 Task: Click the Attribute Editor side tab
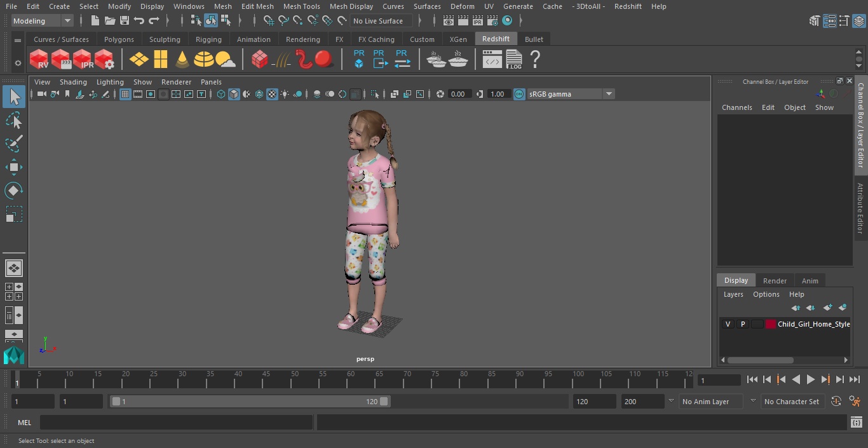pos(860,208)
